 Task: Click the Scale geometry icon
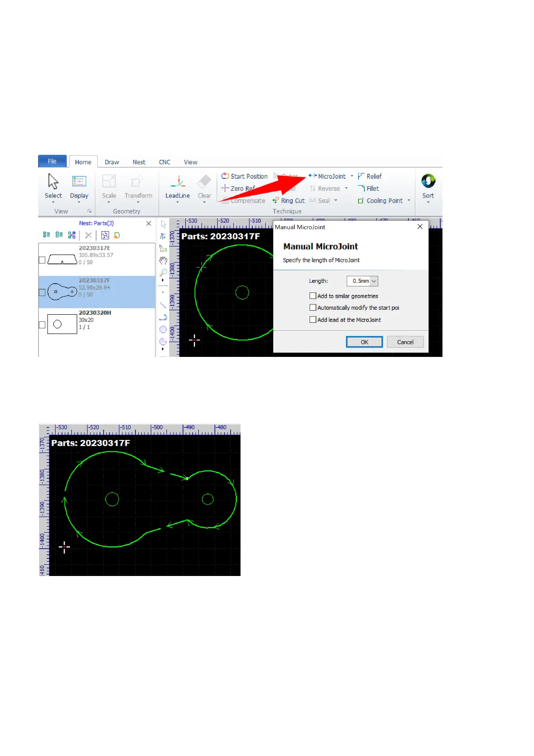pyautogui.click(x=109, y=181)
